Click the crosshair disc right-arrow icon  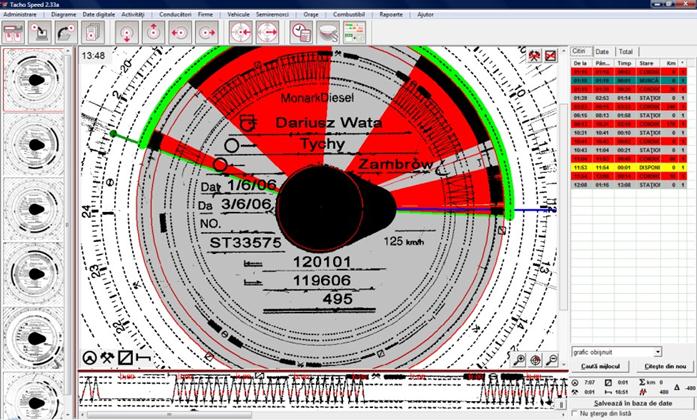[267, 32]
